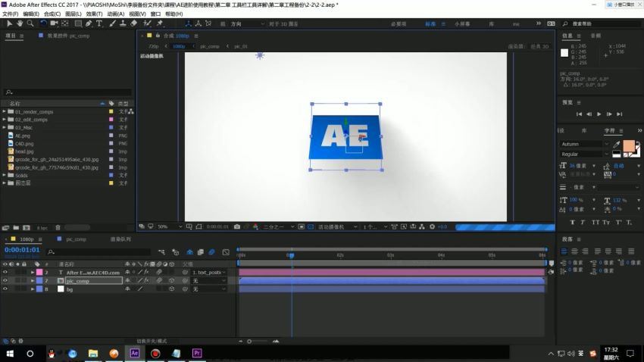Open the resolution 二分之一 dropdown
Screen dimensions: 644x362
[279, 226]
